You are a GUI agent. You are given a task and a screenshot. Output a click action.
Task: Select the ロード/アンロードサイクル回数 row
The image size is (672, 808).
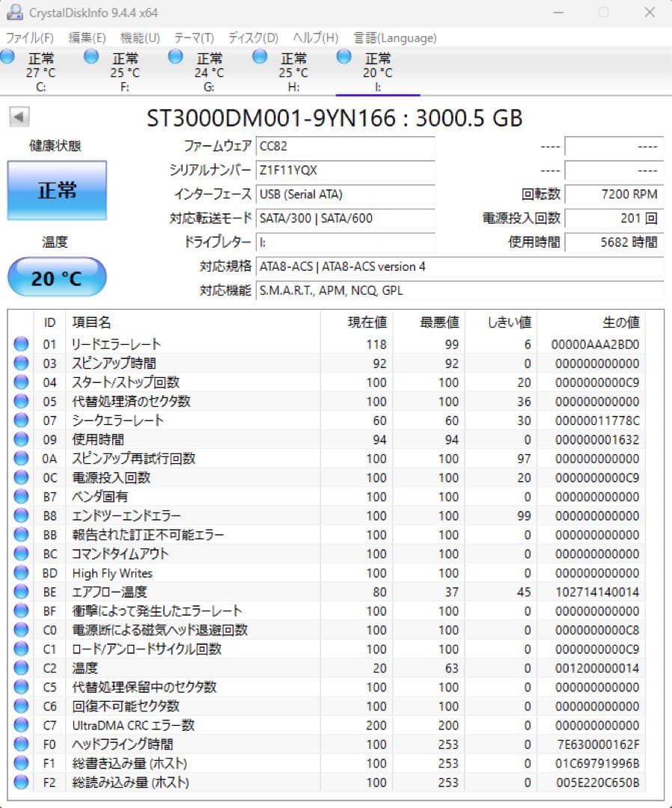click(x=327, y=649)
